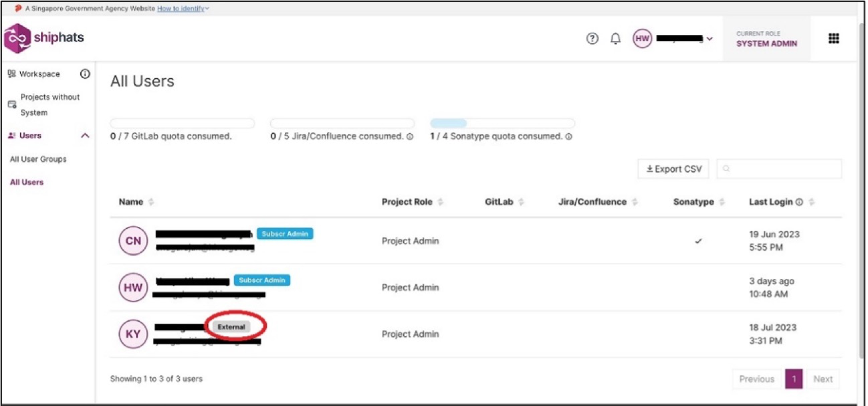Click the Jira/Confluence quota info icon
This screenshot has width=868, height=406.
[x=410, y=136]
